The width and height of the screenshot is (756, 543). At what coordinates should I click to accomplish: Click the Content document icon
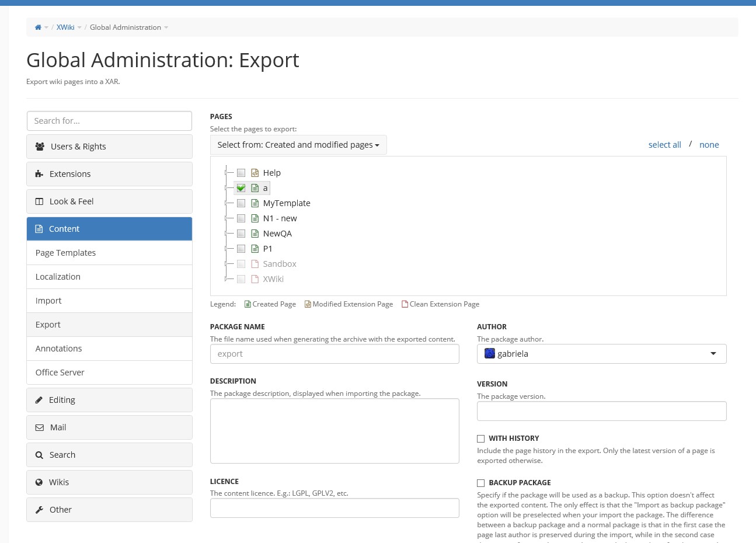[39, 229]
